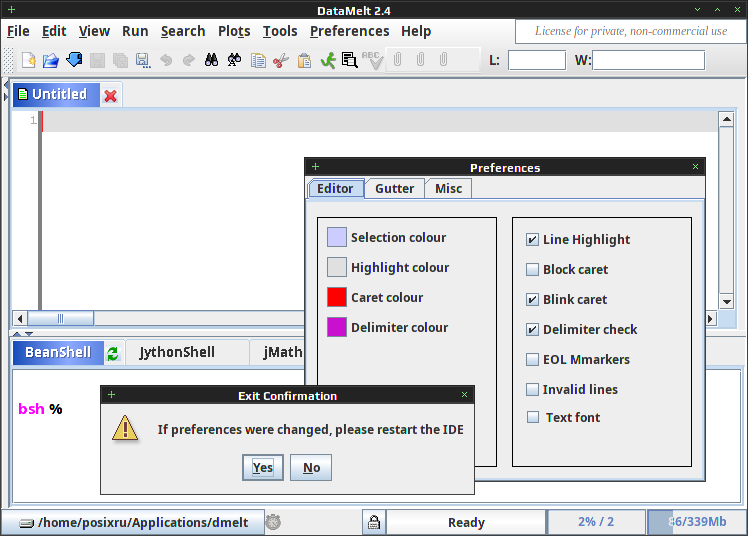Click No in Exit Confirmation dialog
The width and height of the screenshot is (748, 536).
(x=311, y=467)
